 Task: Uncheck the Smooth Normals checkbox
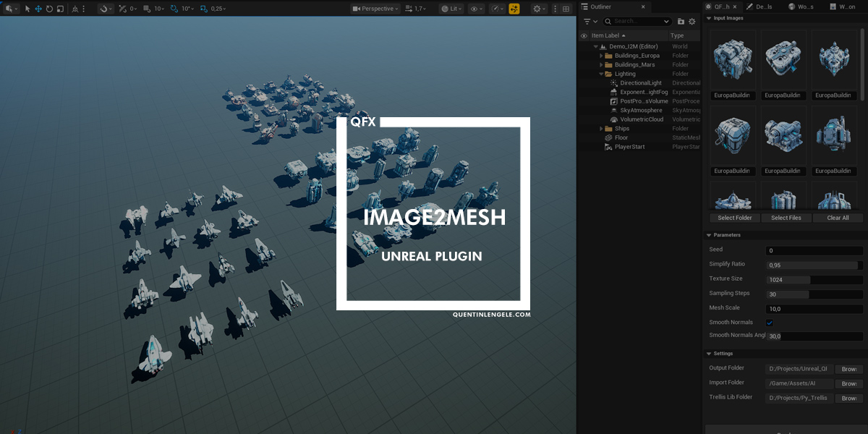[770, 323]
